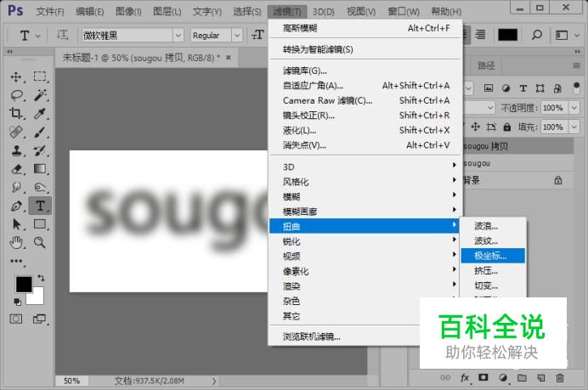Image resolution: width=588 pixels, height=390 pixels.
Task: Select the Magic Wand tool
Action: (40, 95)
